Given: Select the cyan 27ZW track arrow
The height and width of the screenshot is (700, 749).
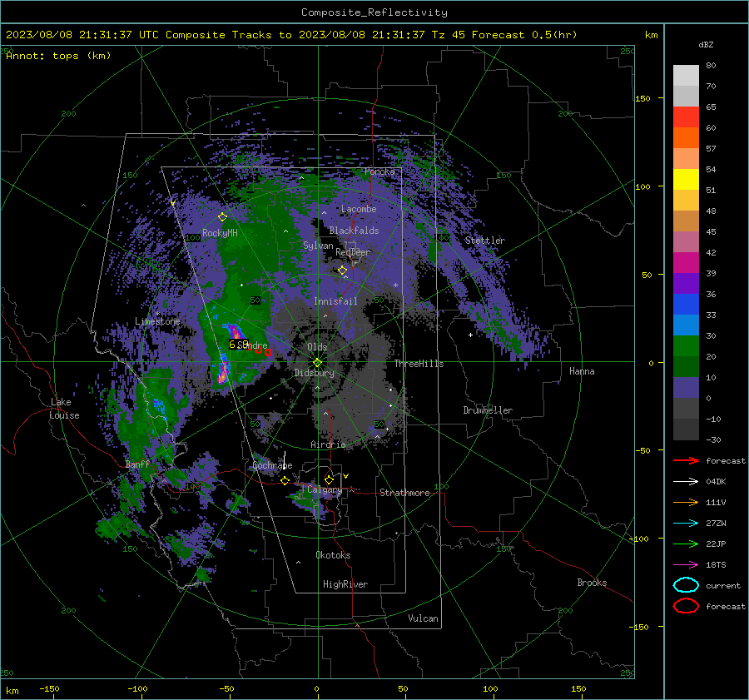Looking at the screenshot, I should click(686, 524).
